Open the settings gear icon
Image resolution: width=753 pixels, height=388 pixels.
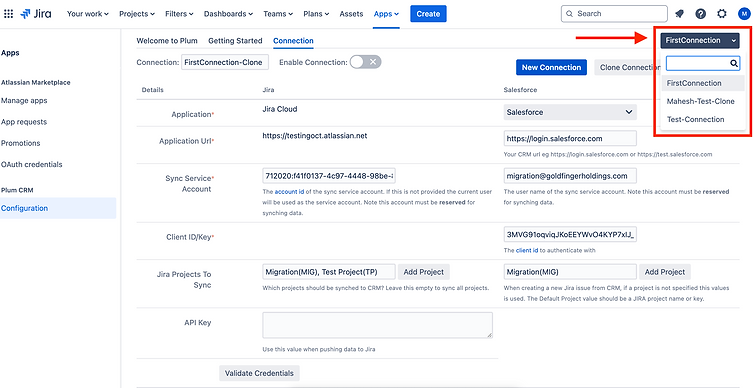click(722, 14)
